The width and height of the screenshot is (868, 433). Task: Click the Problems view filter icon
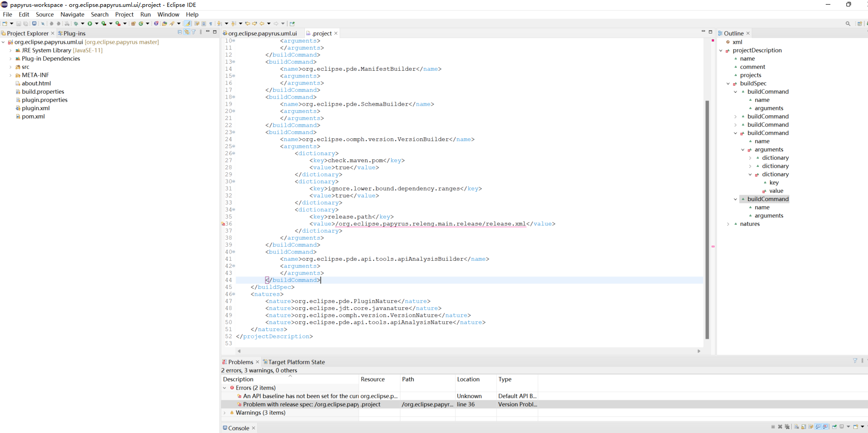click(855, 361)
